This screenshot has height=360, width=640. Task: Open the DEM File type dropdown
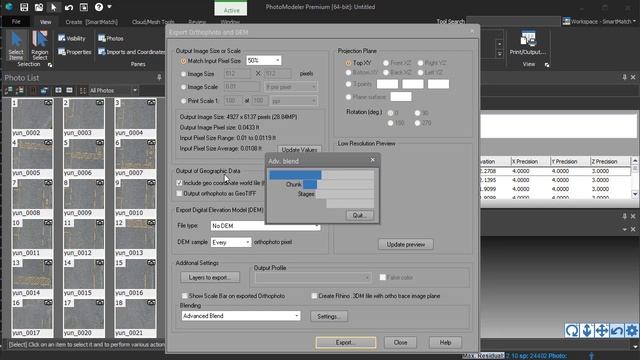[x=265, y=226]
